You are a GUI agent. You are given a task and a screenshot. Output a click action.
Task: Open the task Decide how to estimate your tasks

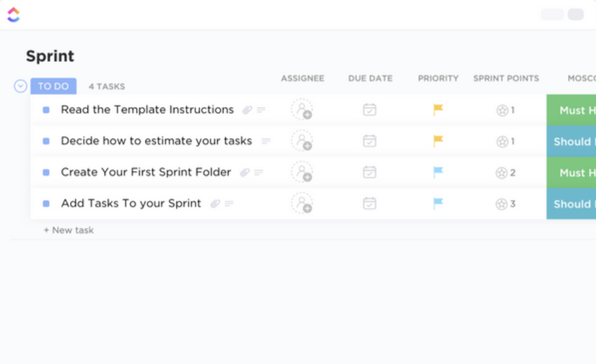pyautogui.click(x=156, y=141)
